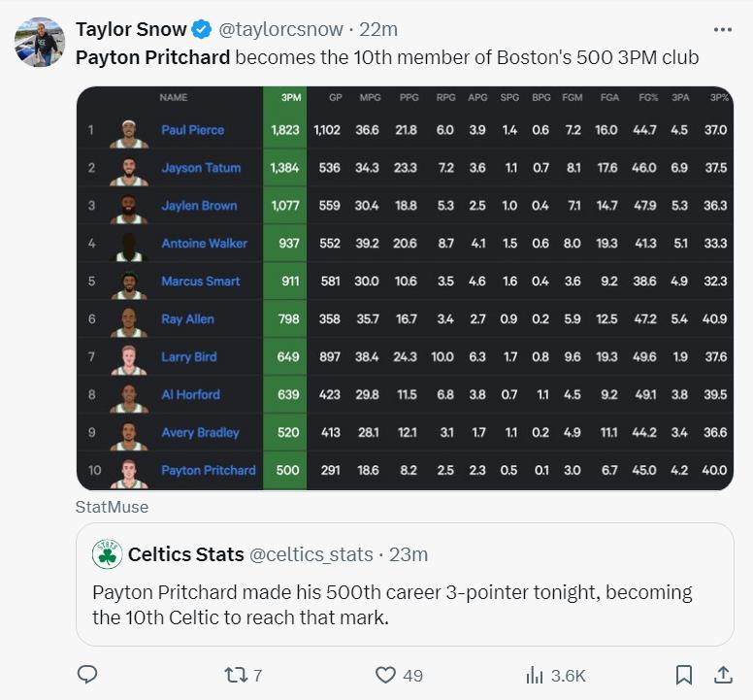
Task: Retweet the post via the repost icon
Action: [236, 676]
